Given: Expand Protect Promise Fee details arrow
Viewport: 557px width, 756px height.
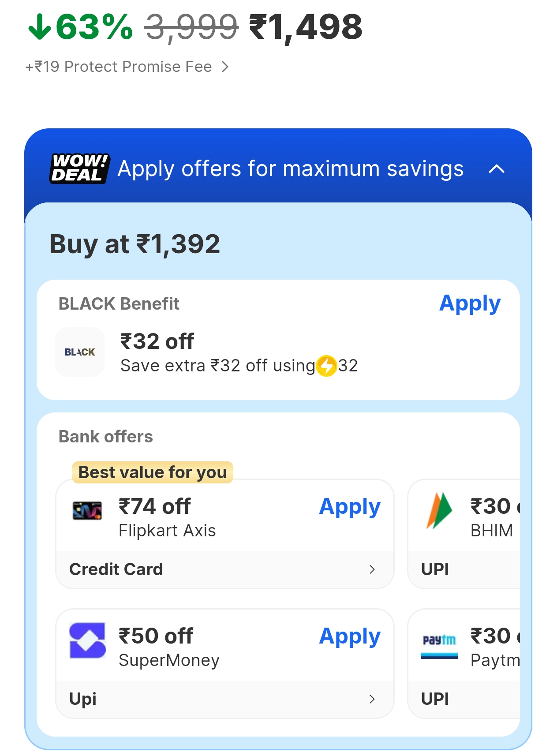Looking at the screenshot, I should (x=225, y=67).
